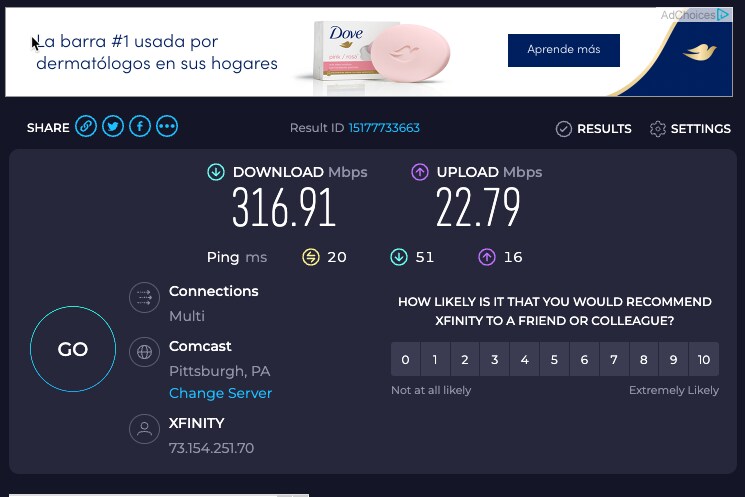Share result on Twitter icon
This screenshot has height=497, width=745.
click(x=113, y=127)
